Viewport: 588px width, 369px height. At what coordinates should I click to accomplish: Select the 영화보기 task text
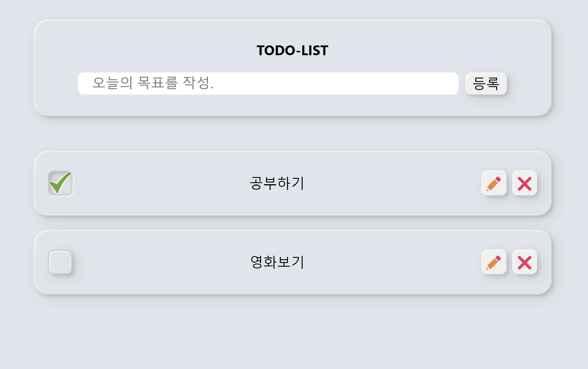pyautogui.click(x=277, y=262)
